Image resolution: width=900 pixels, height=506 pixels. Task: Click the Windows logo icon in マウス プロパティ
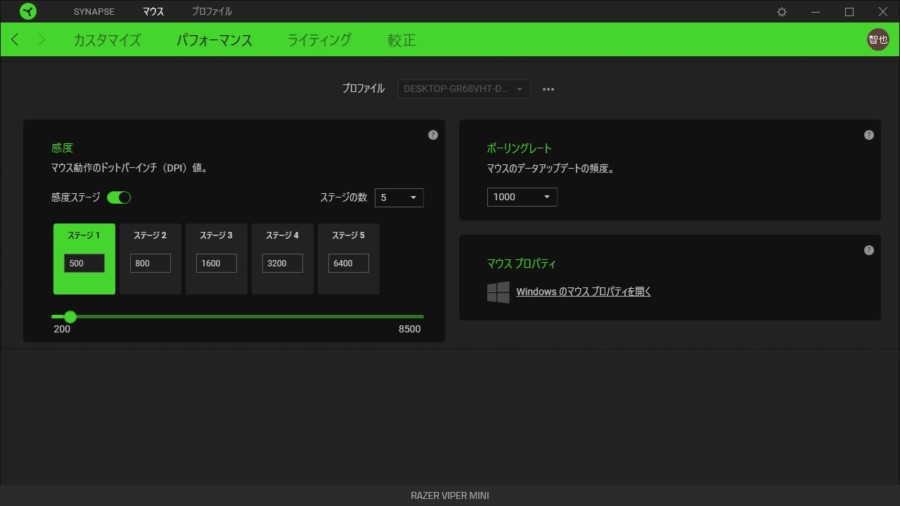tap(498, 292)
